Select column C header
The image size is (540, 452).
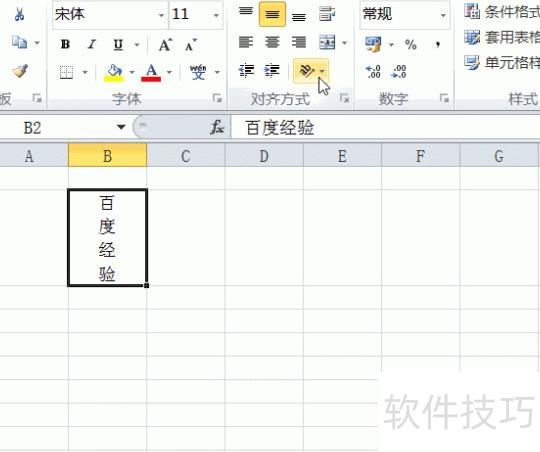tap(186, 156)
